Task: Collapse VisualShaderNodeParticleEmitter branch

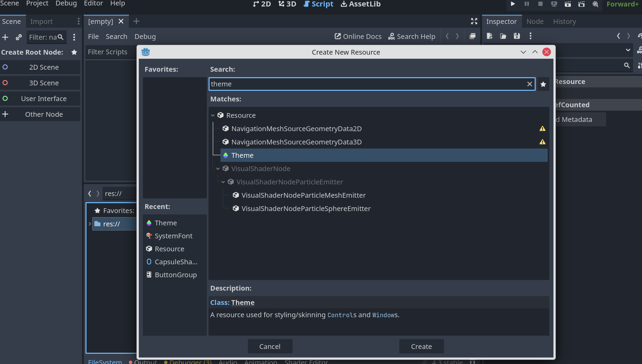Action: (223, 182)
